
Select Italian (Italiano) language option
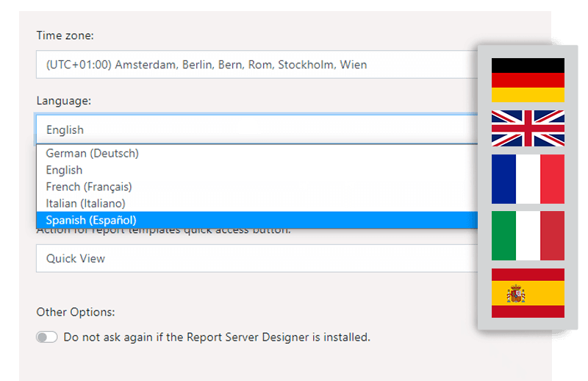pyautogui.click(x=257, y=204)
